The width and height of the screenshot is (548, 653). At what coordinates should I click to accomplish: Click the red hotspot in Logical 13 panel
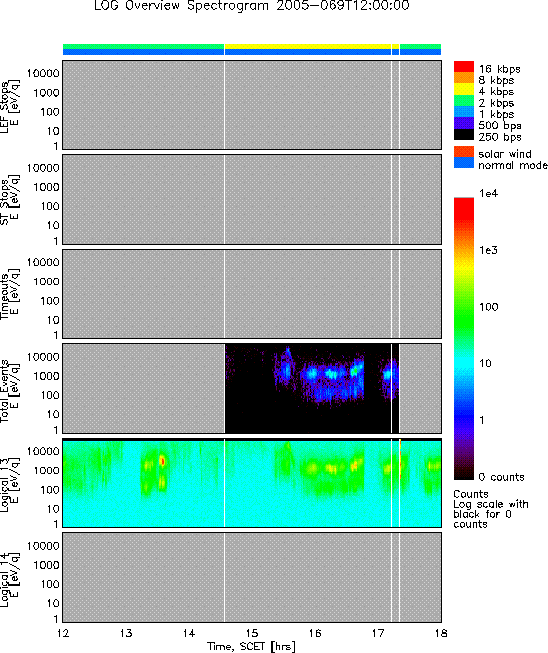coord(163,461)
